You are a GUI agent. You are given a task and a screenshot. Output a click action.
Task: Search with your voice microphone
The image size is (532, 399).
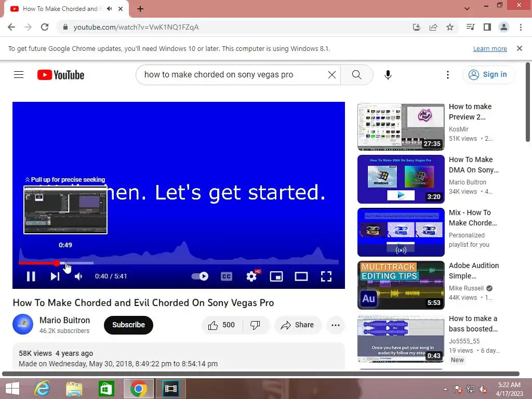coord(388,75)
